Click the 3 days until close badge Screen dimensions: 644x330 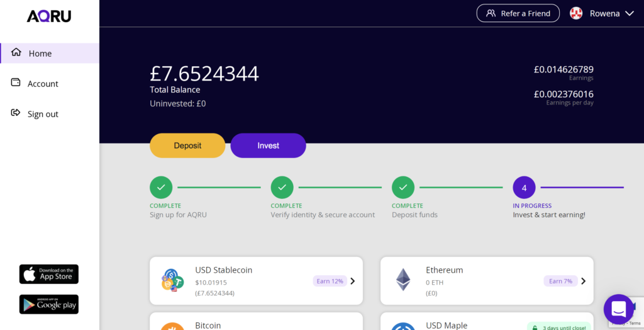pyautogui.click(x=559, y=327)
